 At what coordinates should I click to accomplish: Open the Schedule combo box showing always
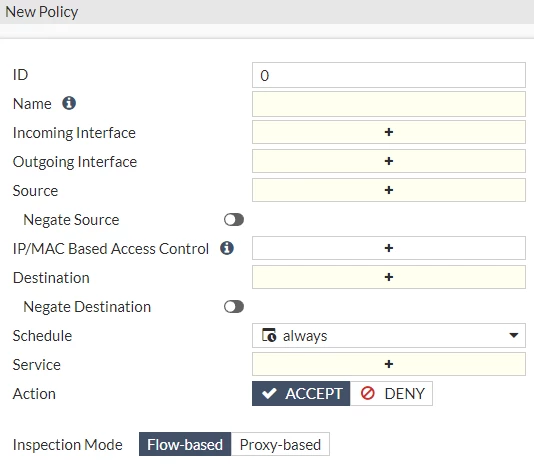[x=389, y=335]
